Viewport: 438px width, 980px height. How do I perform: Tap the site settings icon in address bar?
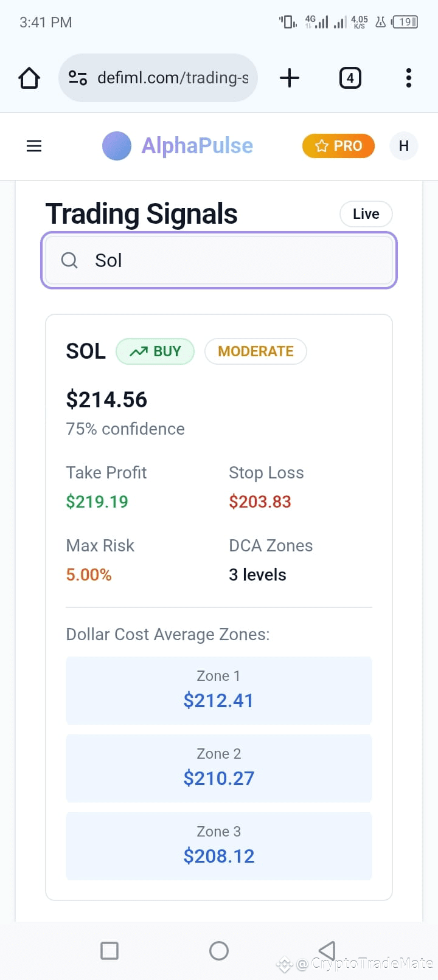click(78, 78)
